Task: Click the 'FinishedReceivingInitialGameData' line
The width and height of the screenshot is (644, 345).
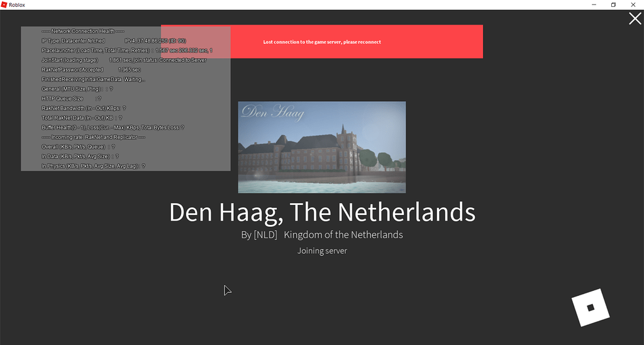Action: click(x=93, y=79)
